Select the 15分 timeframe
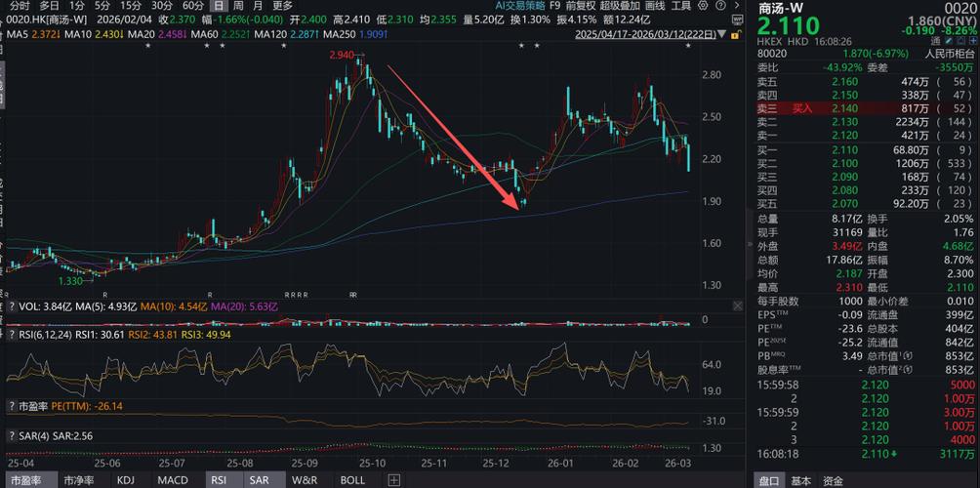 pos(130,6)
